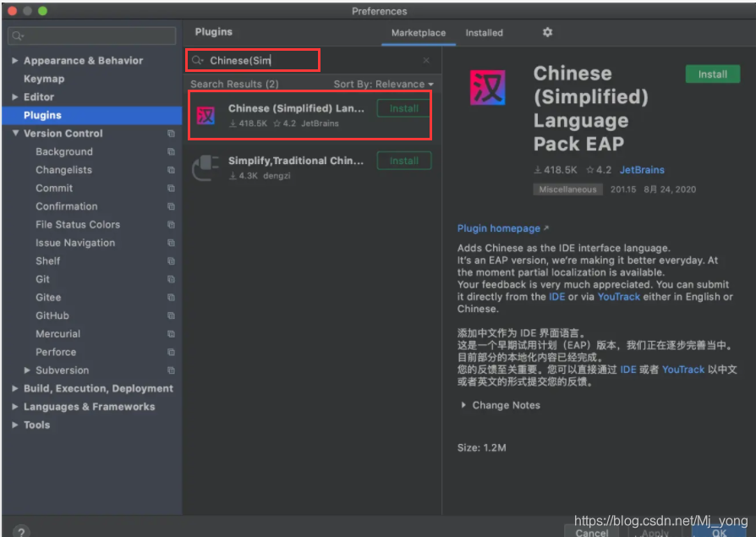Open the help question mark button

(21, 532)
